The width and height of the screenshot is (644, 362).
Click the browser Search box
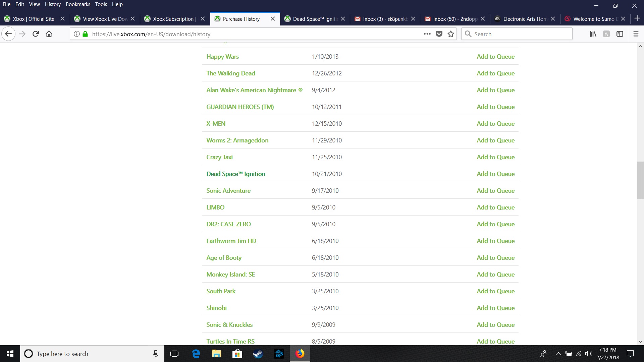[x=517, y=34]
